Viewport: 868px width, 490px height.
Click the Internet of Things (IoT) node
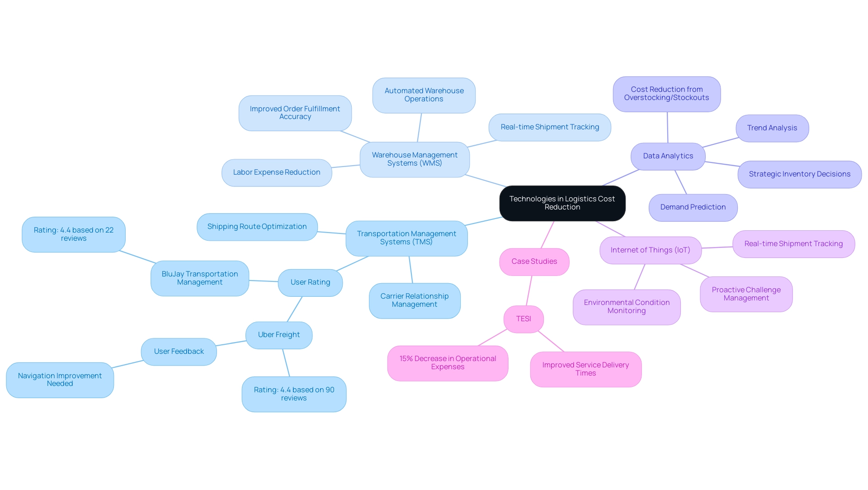click(650, 249)
